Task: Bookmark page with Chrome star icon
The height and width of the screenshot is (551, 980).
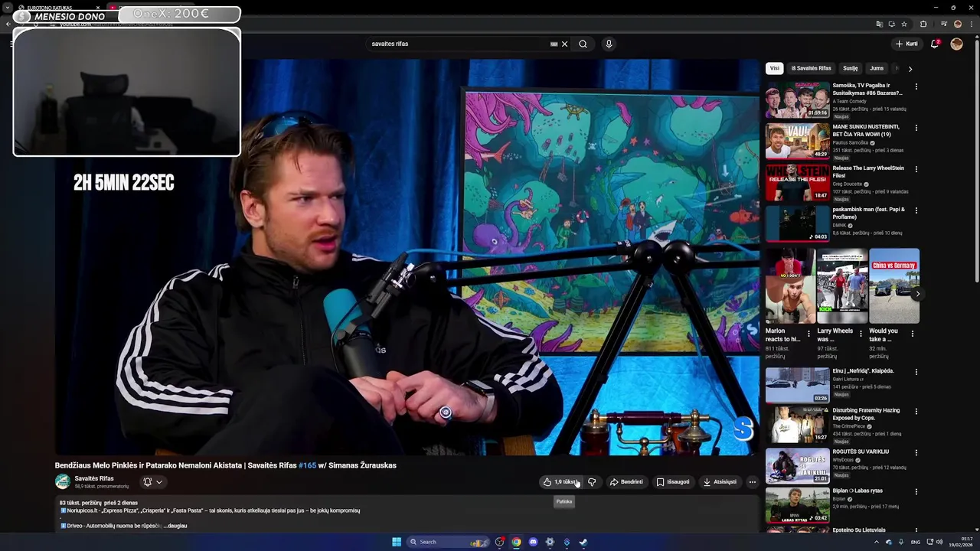Action: (904, 24)
